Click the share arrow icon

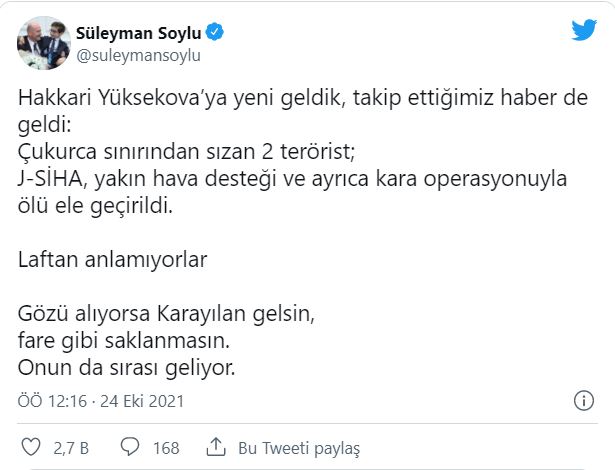click(x=215, y=446)
